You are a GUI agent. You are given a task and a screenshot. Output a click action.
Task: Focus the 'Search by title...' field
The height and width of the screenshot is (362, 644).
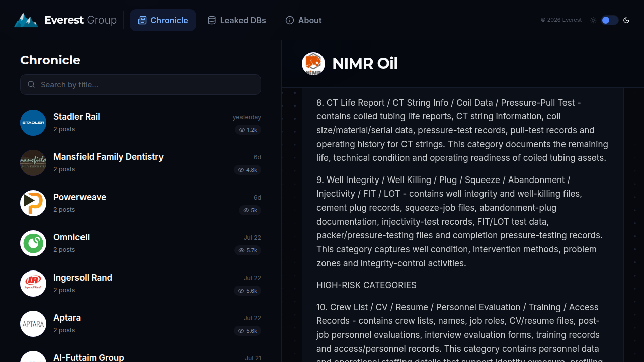tap(140, 84)
